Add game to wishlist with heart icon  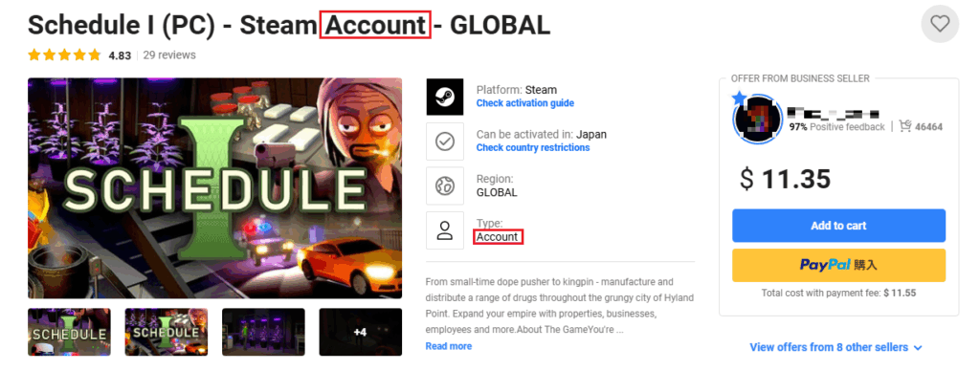pos(940,24)
